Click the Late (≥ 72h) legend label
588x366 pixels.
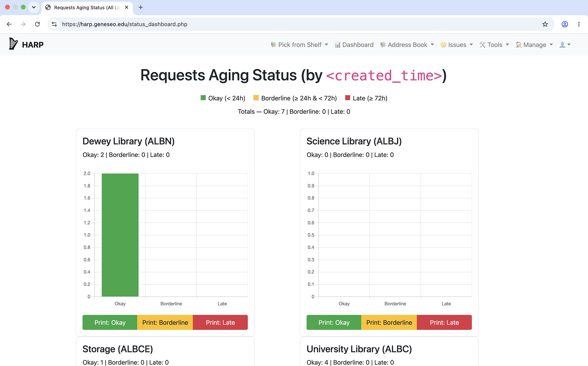pyautogui.click(x=370, y=98)
